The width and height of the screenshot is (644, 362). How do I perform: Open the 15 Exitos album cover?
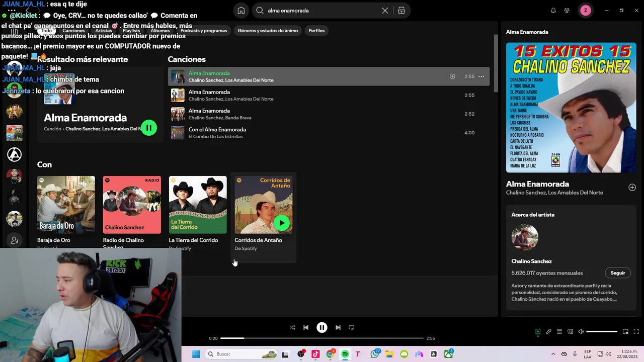point(571,108)
